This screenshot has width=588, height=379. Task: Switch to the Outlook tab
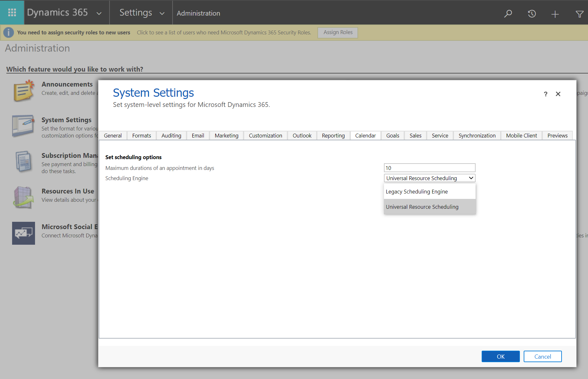302,136
